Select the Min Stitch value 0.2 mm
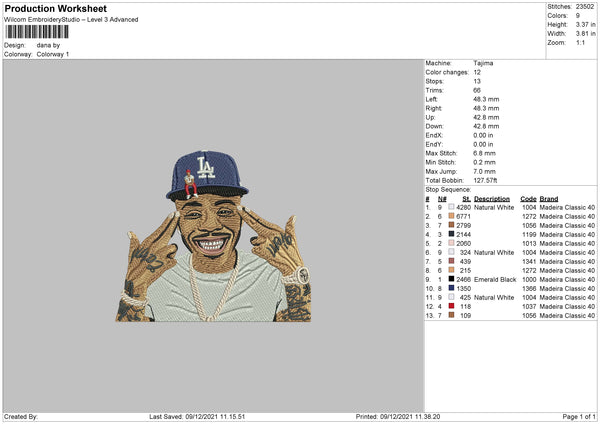This screenshot has width=600, height=424. click(484, 162)
